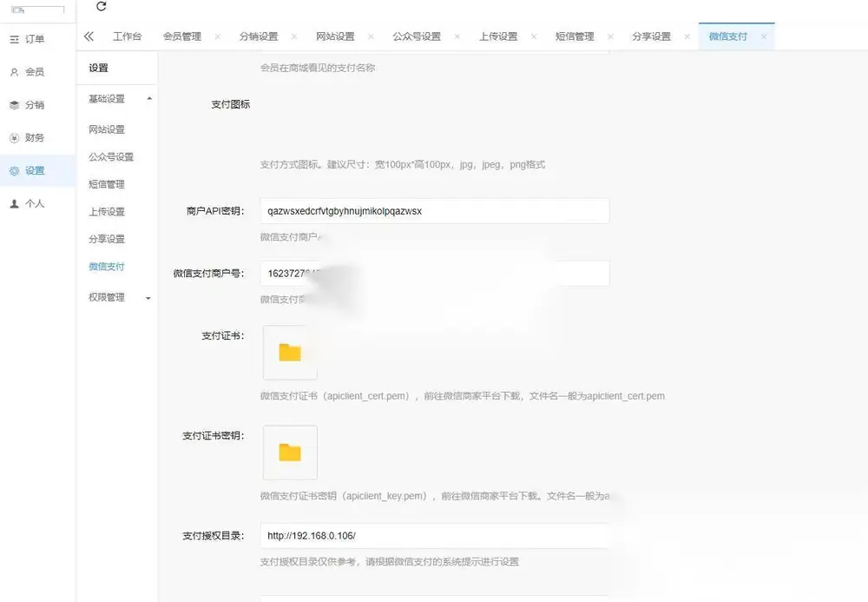
Task: Close the 分销设置 tab
Action: point(294,36)
